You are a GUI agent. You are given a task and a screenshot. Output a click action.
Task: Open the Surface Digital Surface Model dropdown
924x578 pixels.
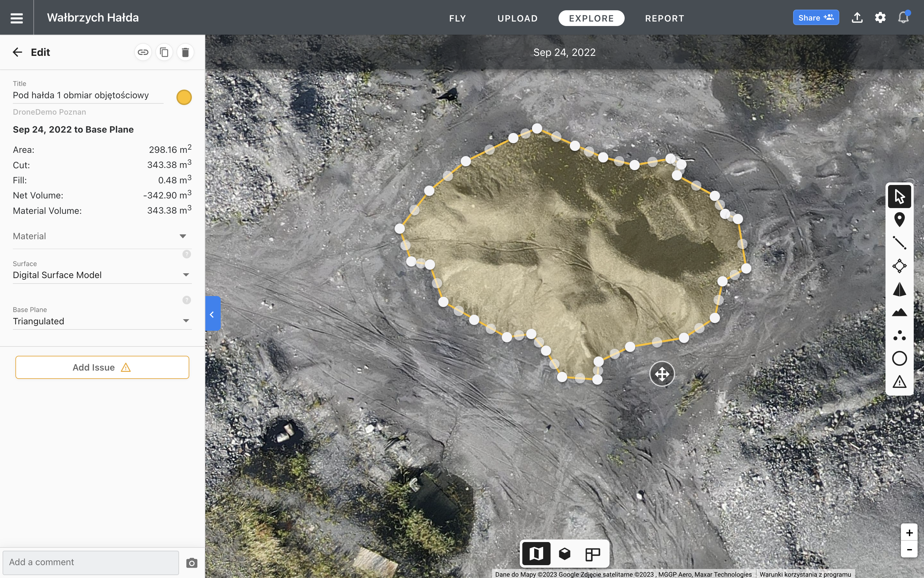click(102, 275)
